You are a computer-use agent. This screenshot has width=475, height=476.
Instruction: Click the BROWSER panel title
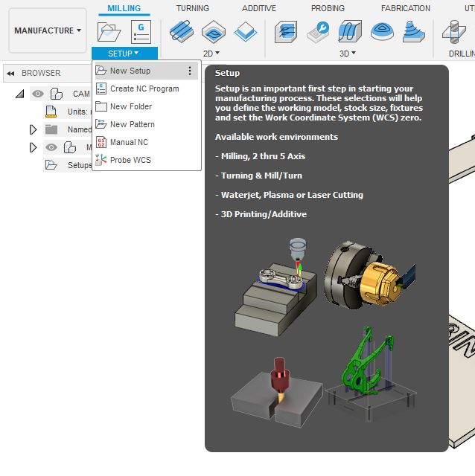41,73
